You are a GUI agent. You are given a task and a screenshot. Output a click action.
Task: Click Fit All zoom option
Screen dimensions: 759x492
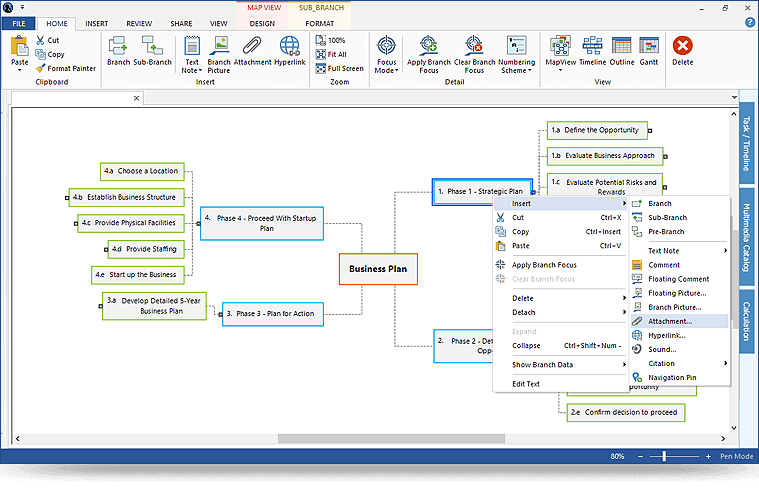(331, 54)
